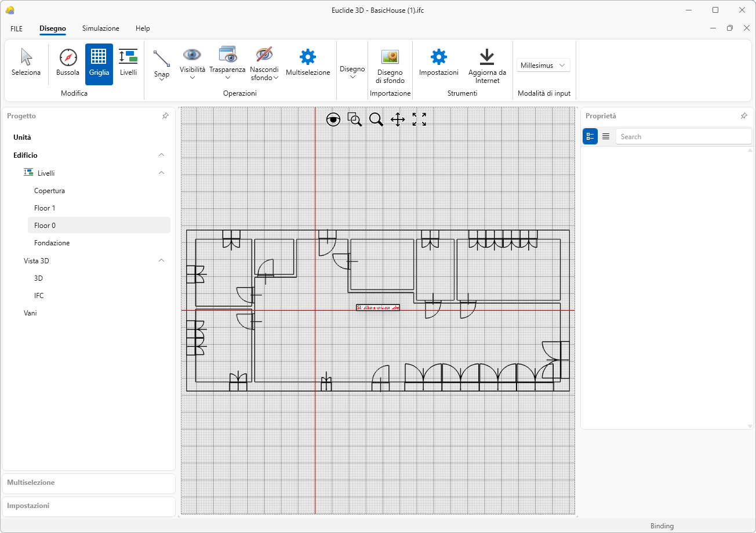Click the pan arrows tool in canvas
756x533 pixels.
coord(398,119)
